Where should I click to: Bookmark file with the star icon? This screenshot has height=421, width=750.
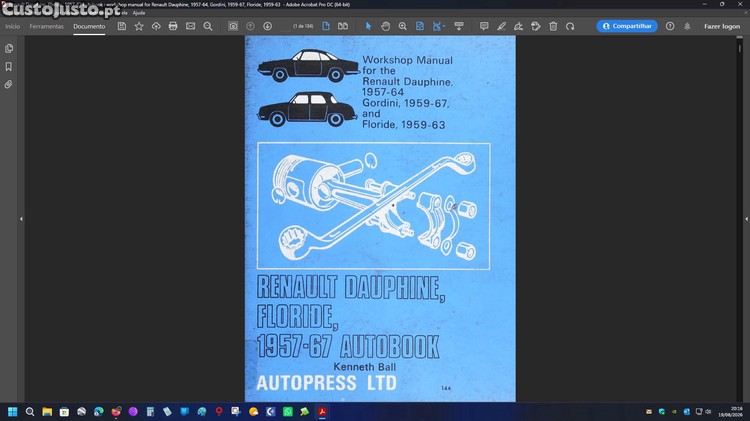coord(139,26)
